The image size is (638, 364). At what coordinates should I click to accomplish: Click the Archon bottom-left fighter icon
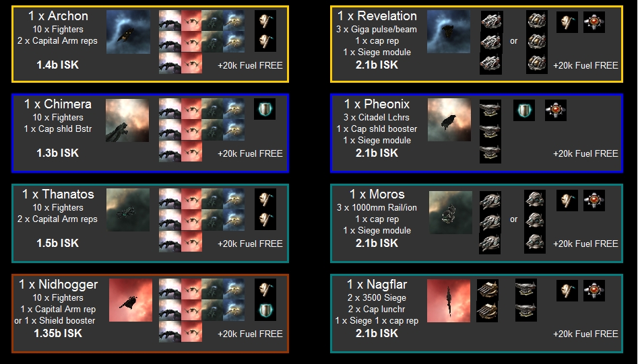coord(170,63)
